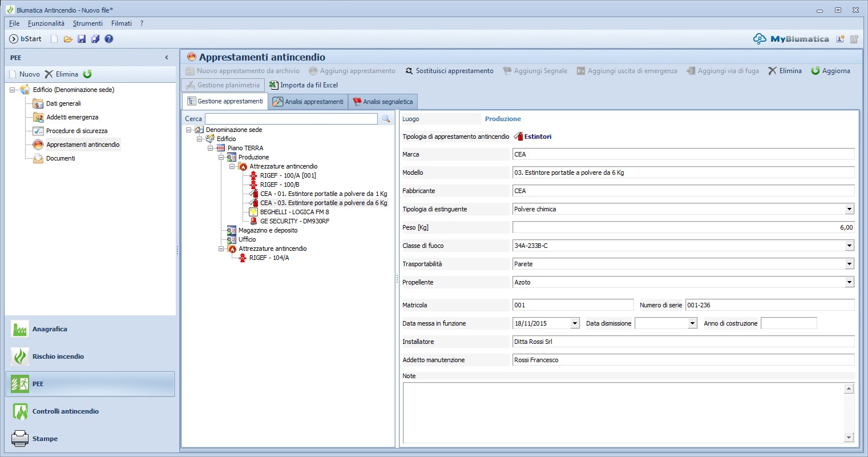
Task: Click the search magnifier icon
Action: tap(386, 119)
